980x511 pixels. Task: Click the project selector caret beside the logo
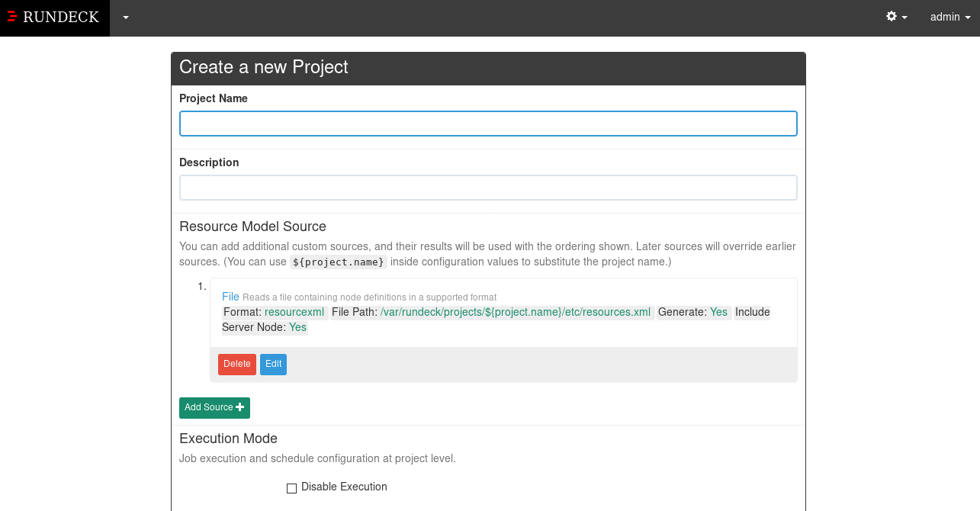click(125, 17)
